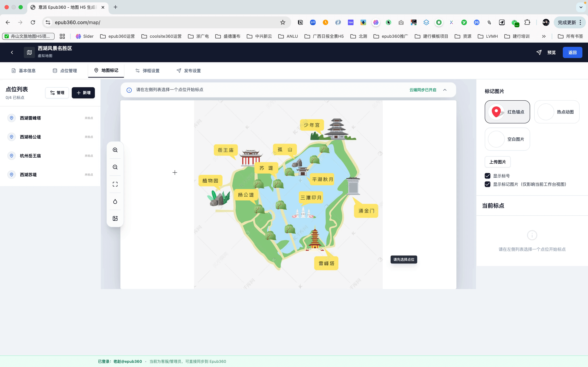Open the Chrome tab search dropdown
The width and height of the screenshot is (588, 367).
click(x=581, y=7)
